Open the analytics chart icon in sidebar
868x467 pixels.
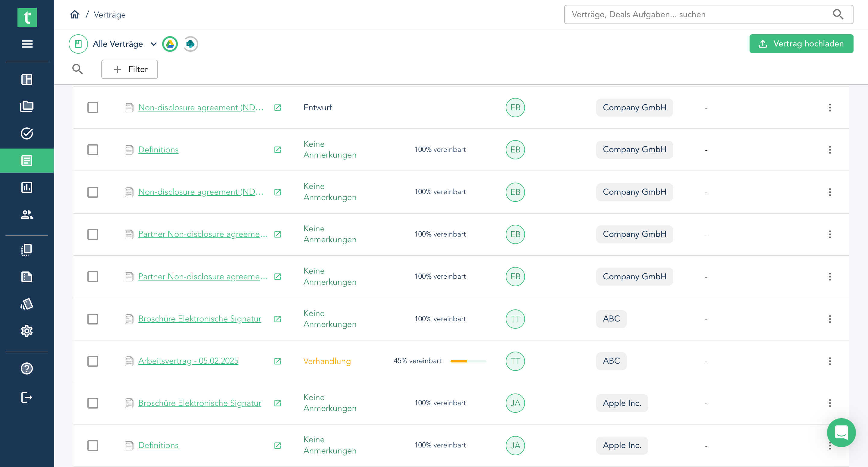pyautogui.click(x=27, y=187)
